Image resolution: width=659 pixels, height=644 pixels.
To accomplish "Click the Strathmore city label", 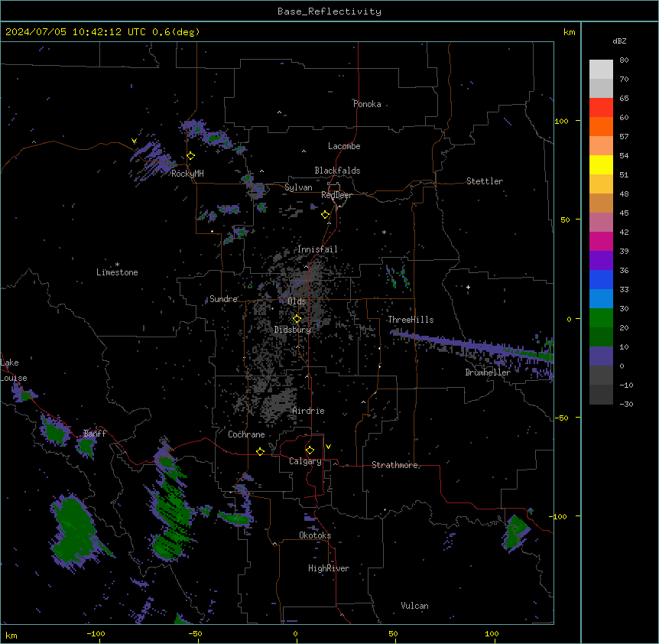I will point(394,465).
